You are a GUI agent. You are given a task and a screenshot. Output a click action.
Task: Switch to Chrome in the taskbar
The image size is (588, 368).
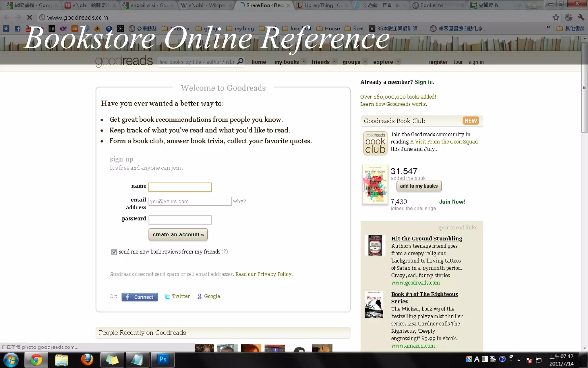point(36,360)
